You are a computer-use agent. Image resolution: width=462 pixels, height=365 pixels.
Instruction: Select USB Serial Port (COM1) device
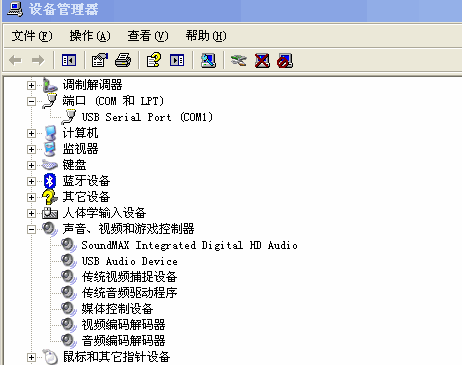click(147, 117)
